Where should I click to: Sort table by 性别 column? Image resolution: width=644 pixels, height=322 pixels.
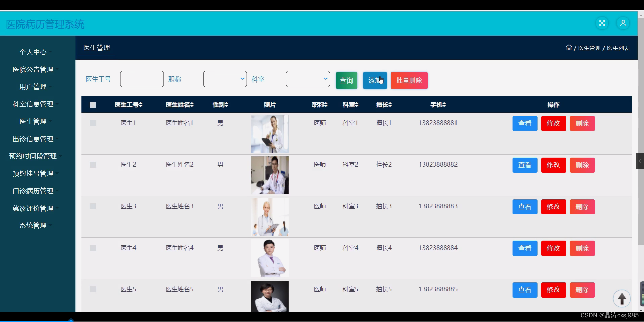pos(220,104)
